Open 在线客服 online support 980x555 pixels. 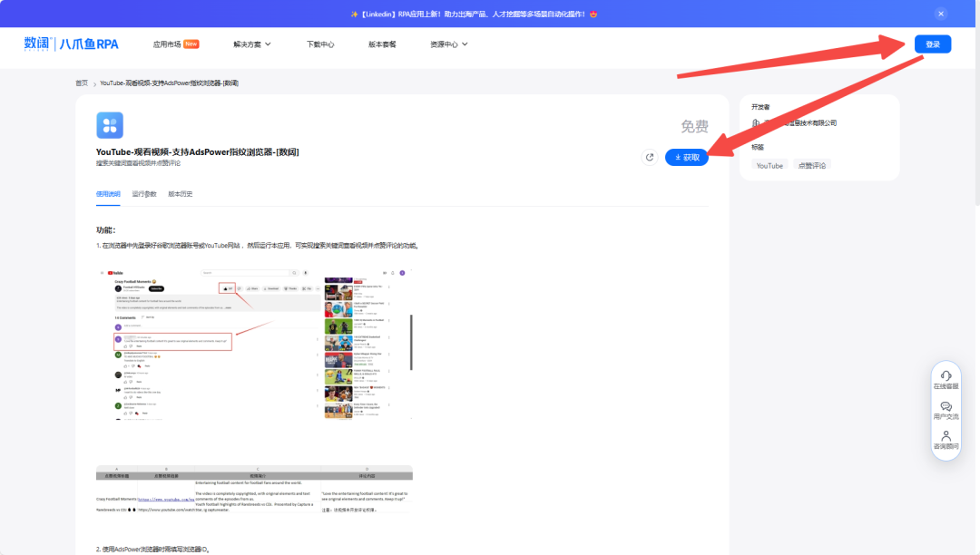coord(946,380)
